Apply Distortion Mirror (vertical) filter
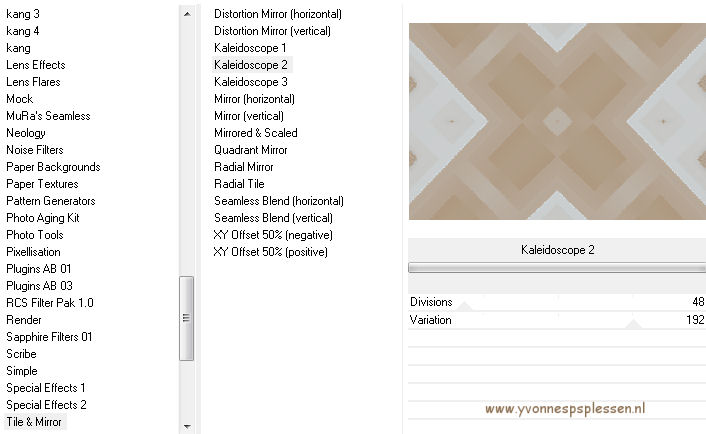Screen dimensions: 706x434 pos(272,31)
